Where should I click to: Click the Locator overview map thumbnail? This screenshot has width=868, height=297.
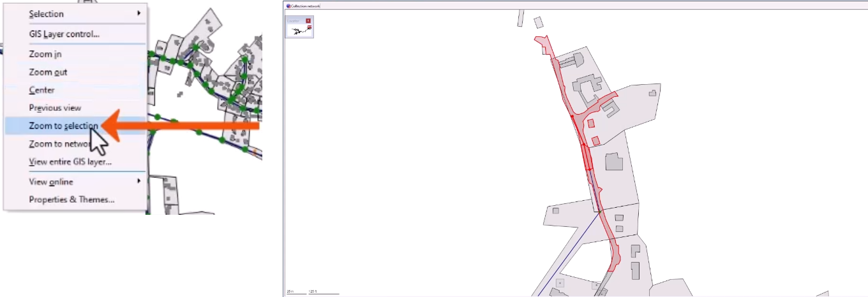tap(299, 30)
